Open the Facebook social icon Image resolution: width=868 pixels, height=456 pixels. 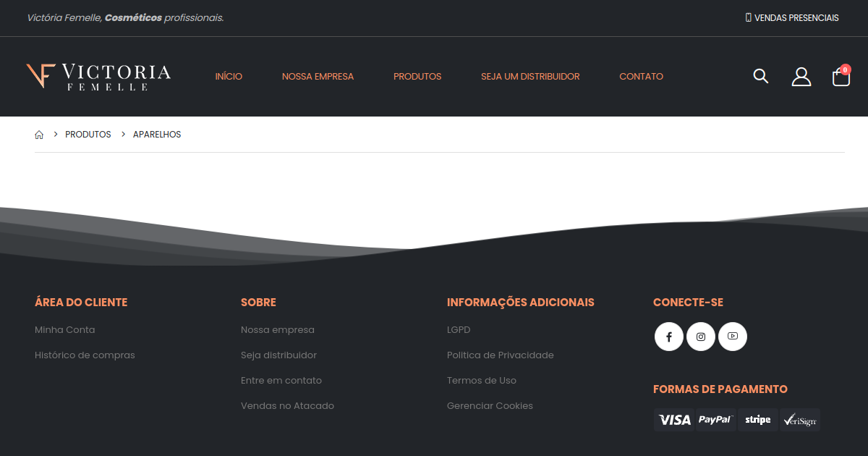[669, 337]
